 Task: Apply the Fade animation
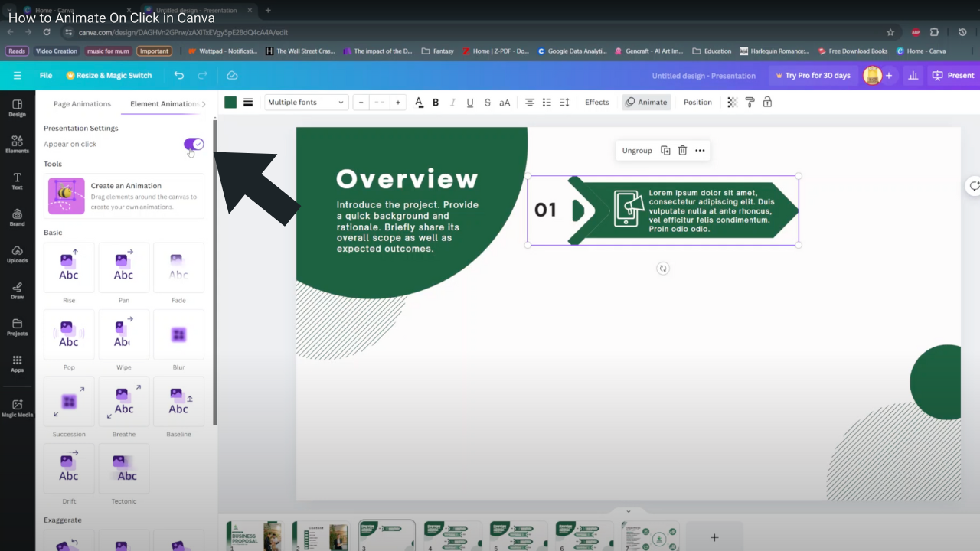point(178,267)
